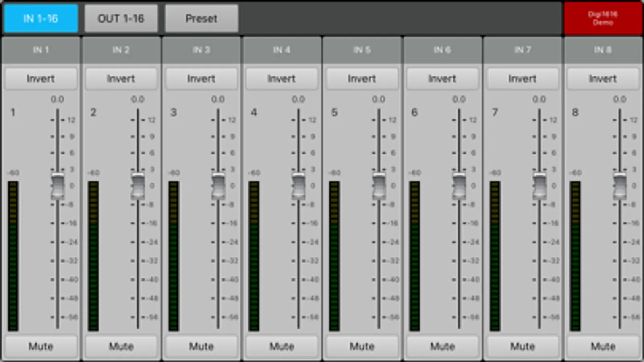The height and width of the screenshot is (362, 644).
Task: Click the level meter on channel 2
Action: [93, 256]
